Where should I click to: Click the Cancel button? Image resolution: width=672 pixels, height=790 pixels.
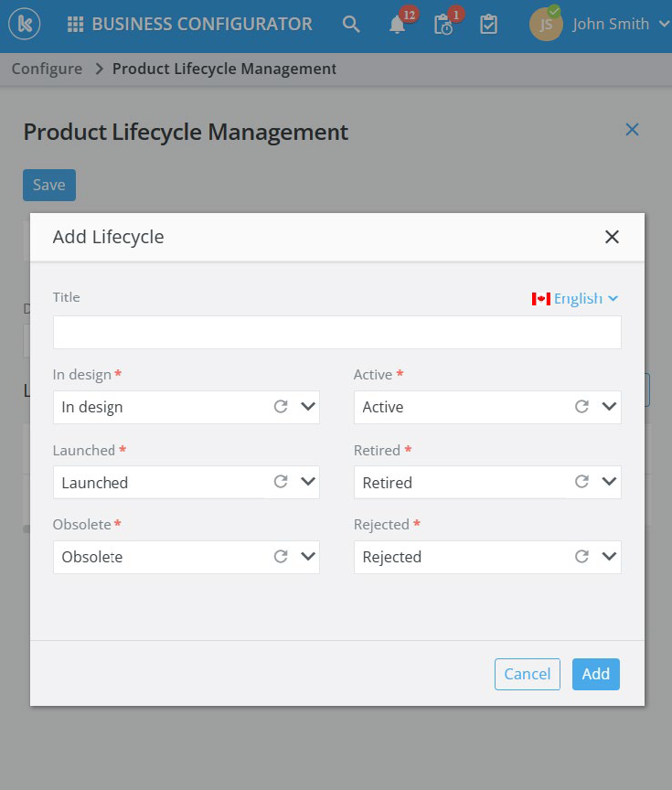(x=528, y=674)
